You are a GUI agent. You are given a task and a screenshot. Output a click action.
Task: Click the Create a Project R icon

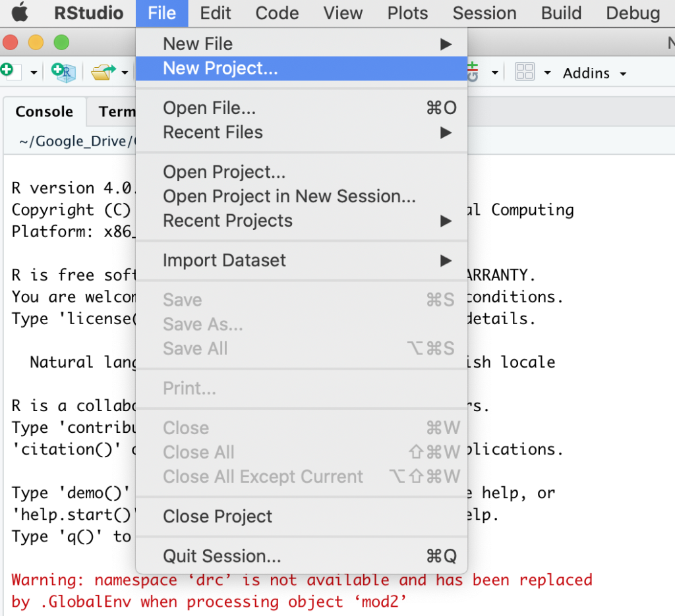63,72
